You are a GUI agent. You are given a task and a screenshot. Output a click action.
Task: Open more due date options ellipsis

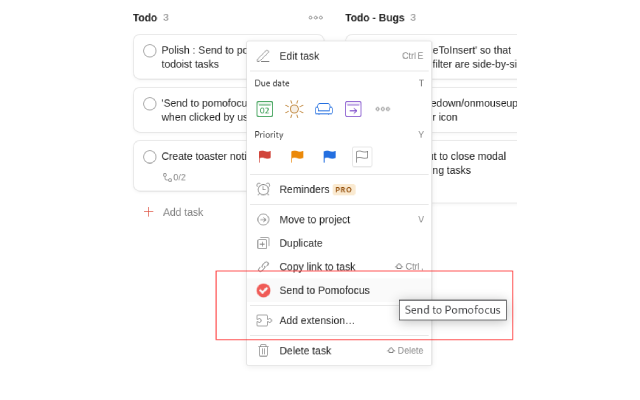tap(382, 109)
